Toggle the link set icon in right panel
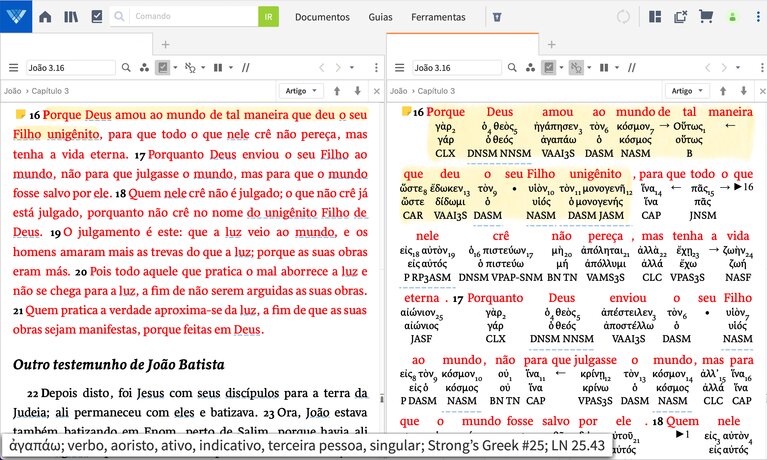This screenshot has height=460, width=767. tap(576, 68)
